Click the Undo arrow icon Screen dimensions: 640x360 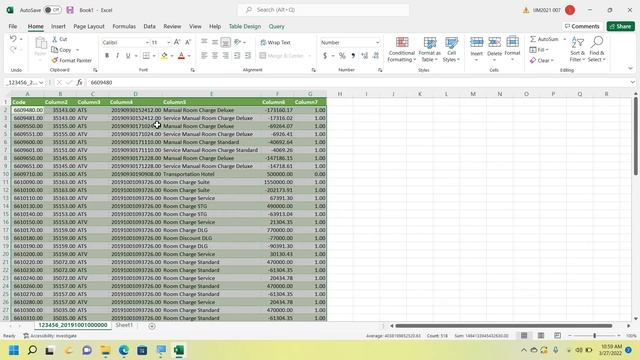pos(13,39)
